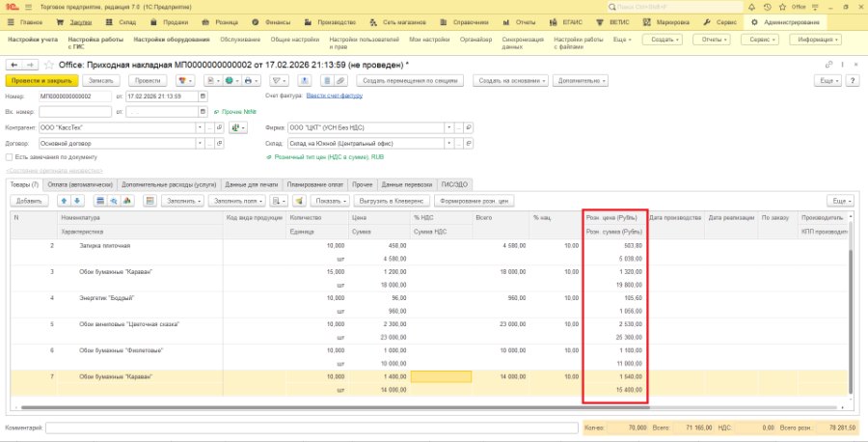Open the main menu hamburger icon

[28, 7]
